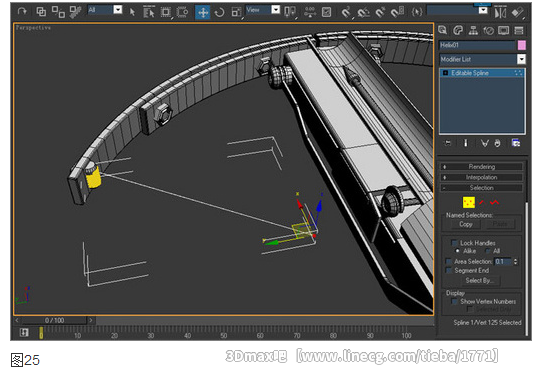
Task: Select the Spline sub-object level icon
Action: [x=494, y=202]
